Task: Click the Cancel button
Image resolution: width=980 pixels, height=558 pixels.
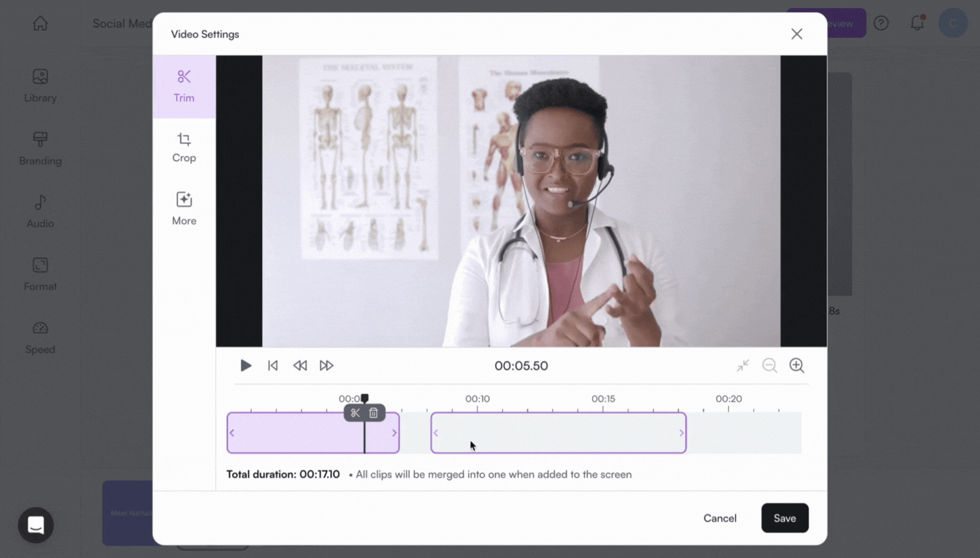Action: [x=720, y=519]
